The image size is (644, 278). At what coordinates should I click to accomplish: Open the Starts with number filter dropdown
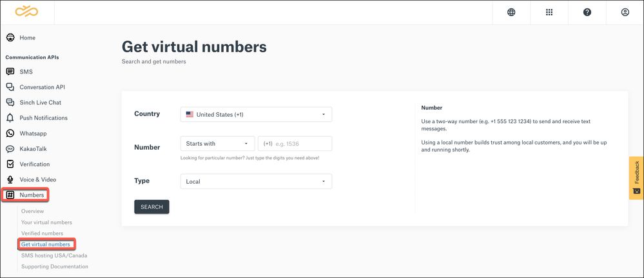[217, 144]
